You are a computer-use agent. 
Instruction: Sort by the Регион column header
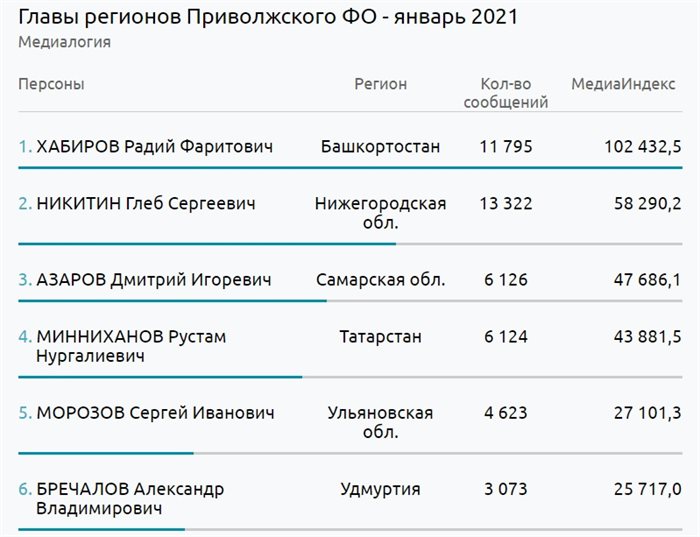pyautogui.click(x=381, y=85)
